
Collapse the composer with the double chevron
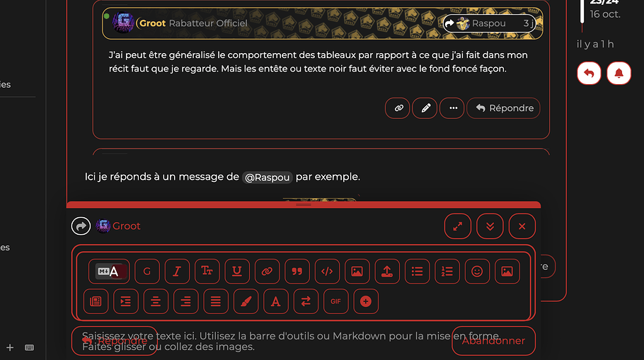[490, 226]
